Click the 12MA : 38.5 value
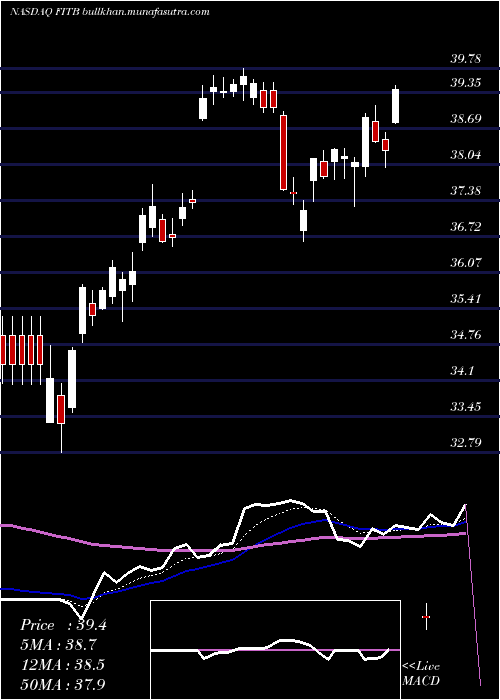This screenshot has width=500, height=700. coord(62,665)
